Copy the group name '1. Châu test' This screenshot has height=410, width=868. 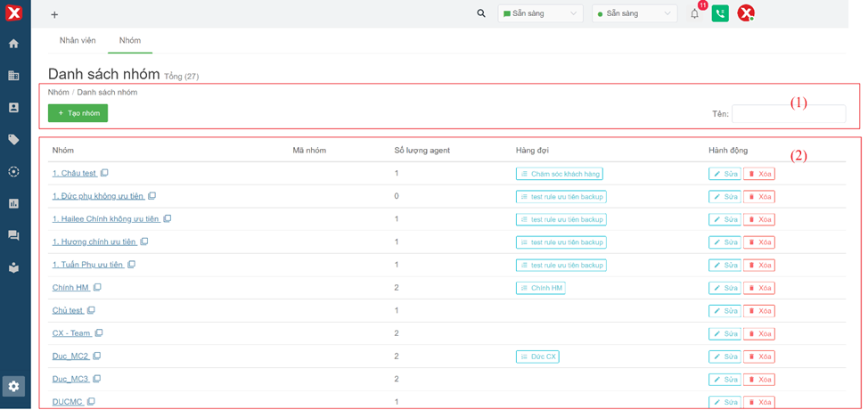(104, 173)
